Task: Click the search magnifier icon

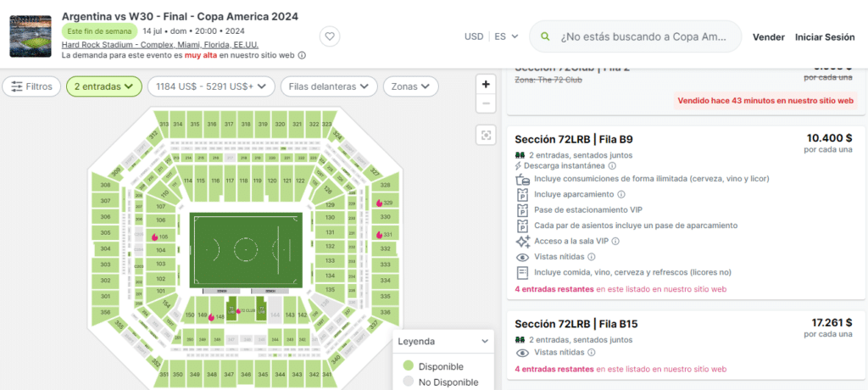Action: (546, 37)
